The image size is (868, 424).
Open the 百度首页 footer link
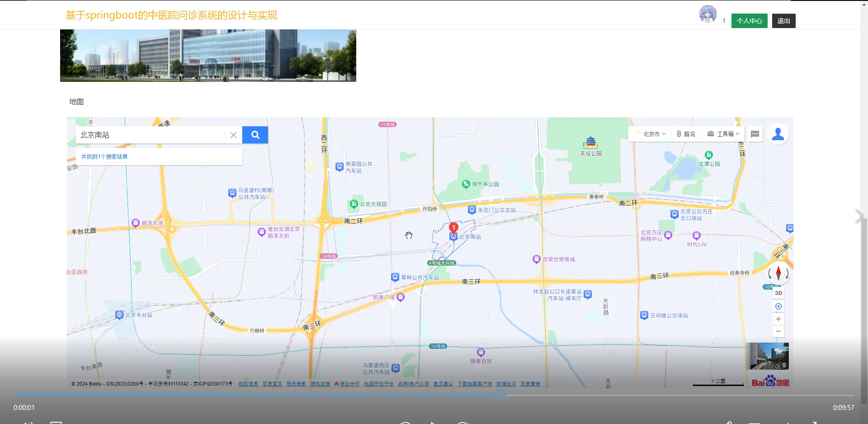click(272, 384)
